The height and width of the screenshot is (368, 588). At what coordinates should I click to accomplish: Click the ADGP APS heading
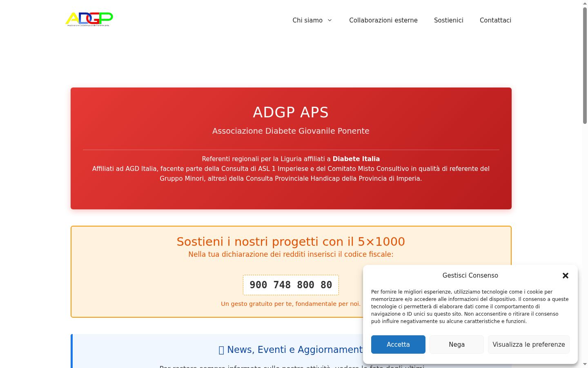(291, 112)
